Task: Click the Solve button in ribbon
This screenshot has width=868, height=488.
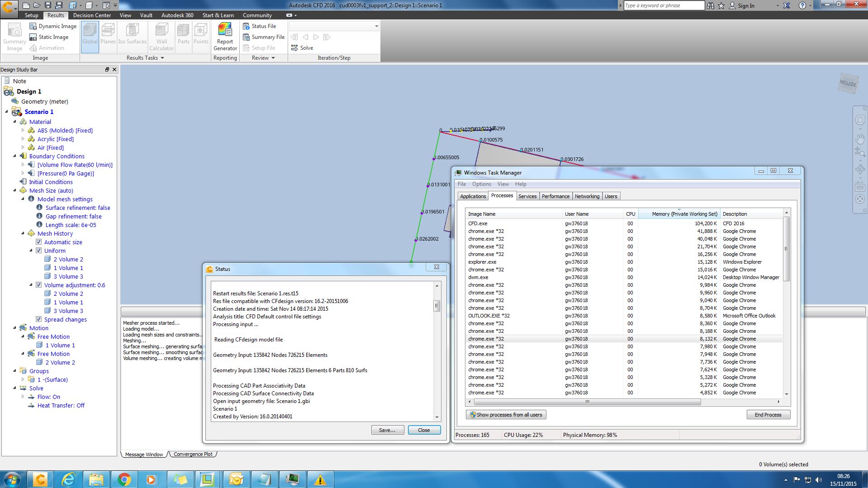Action: pos(302,48)
